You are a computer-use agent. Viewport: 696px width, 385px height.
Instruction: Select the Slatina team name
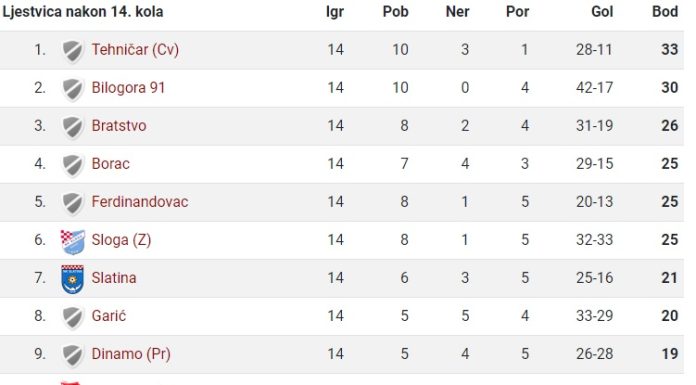[114, 278]
